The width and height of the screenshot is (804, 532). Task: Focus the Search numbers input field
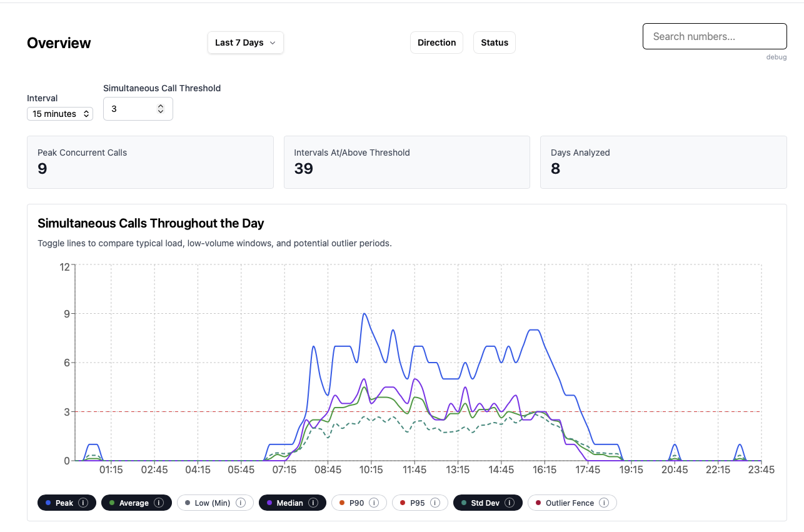tap(714, 36)
